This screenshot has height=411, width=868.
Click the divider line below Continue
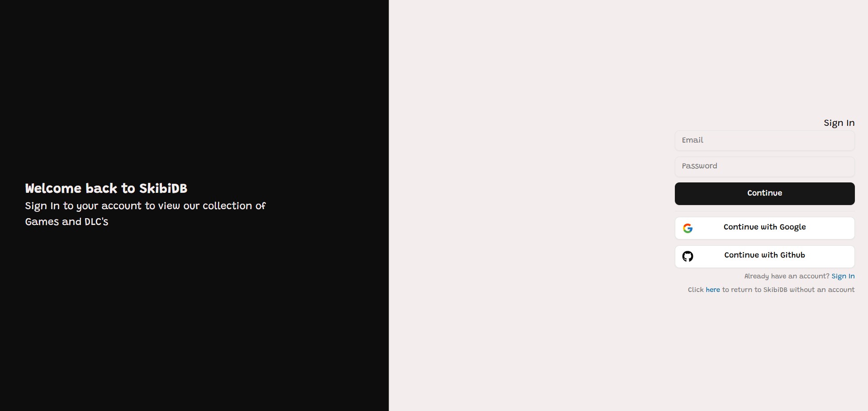[x=764, y=211]
